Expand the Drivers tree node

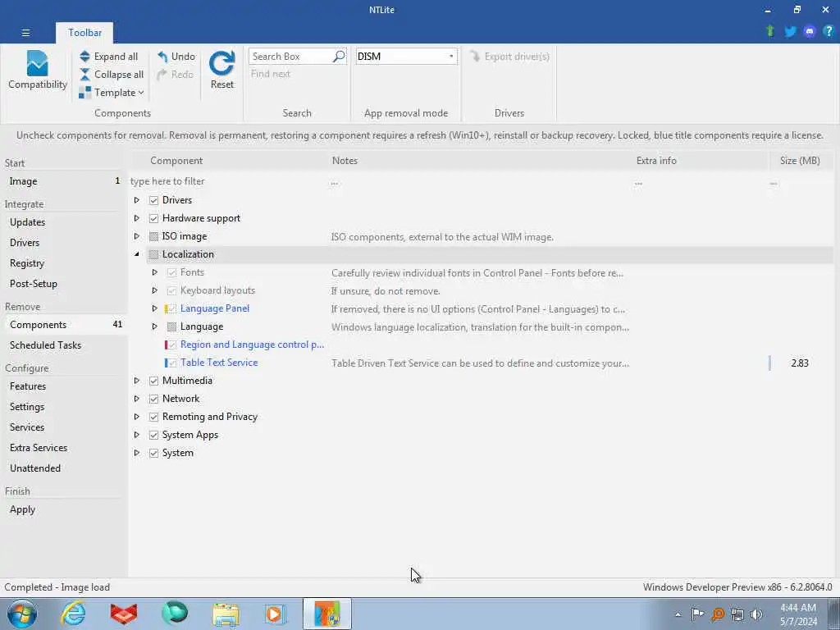[x=137, y=200]
